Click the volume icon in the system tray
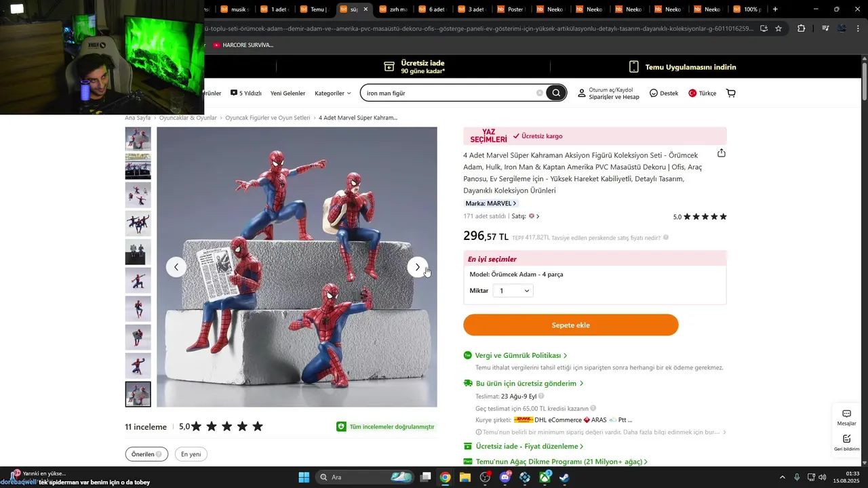 (823, 477)
